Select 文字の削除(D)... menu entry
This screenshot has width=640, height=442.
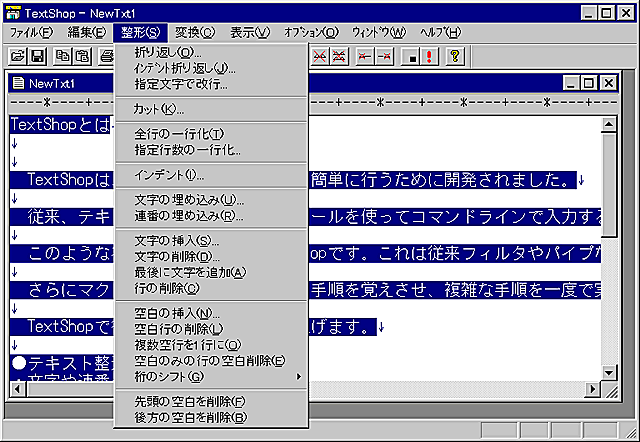click(x=211, y=257)
